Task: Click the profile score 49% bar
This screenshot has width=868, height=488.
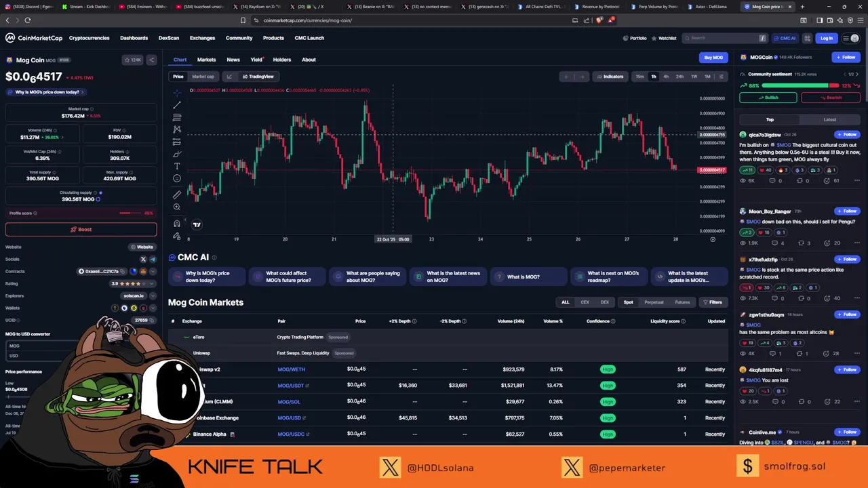Action: [130, 213]
